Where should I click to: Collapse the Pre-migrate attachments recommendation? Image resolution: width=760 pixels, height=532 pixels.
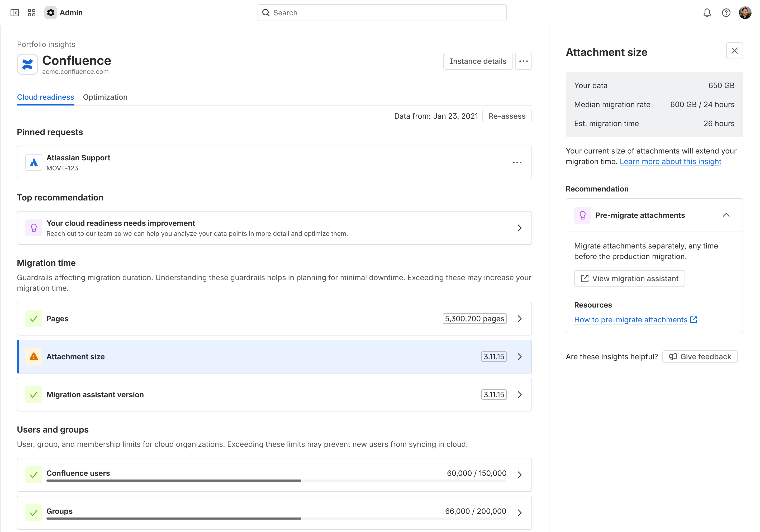click(x=726, y=215)
